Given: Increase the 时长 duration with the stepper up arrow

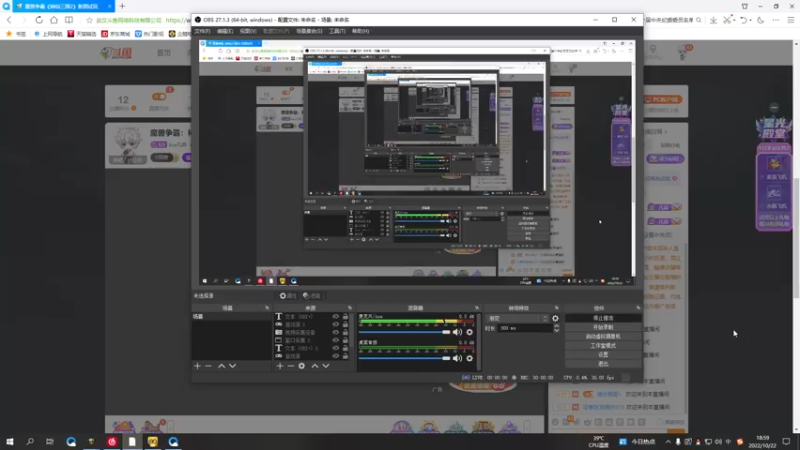Looking at the screenshot, I should click(556, 326).
